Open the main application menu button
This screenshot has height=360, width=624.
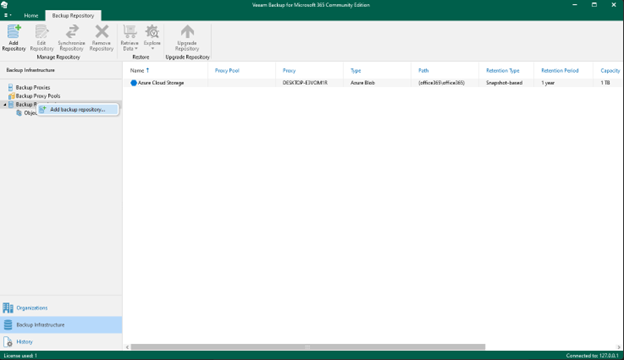(x=8, y=16)
